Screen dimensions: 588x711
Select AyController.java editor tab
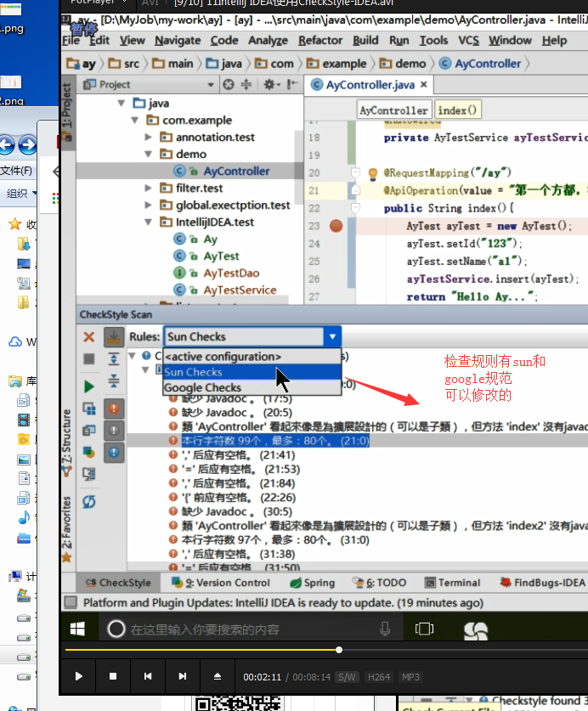369,85
